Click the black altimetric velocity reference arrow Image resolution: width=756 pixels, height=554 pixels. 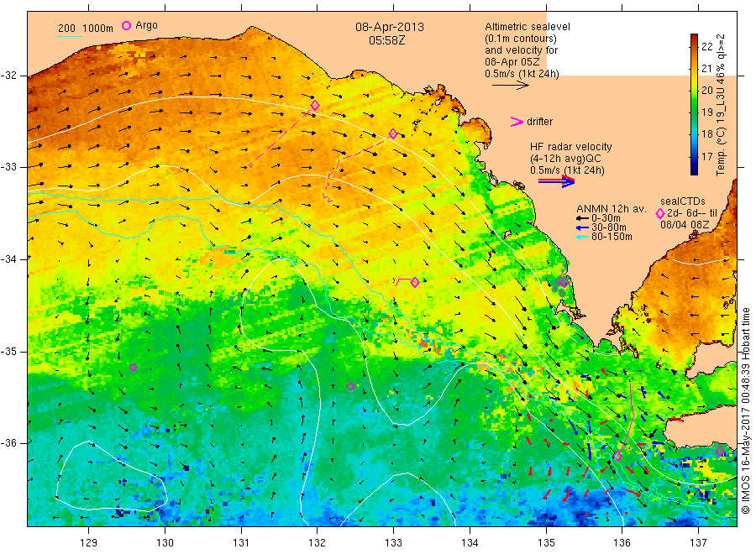coord(511,86)
